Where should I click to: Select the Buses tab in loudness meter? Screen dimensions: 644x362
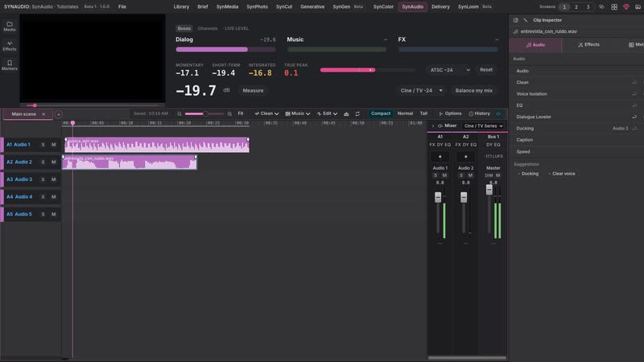184,29
